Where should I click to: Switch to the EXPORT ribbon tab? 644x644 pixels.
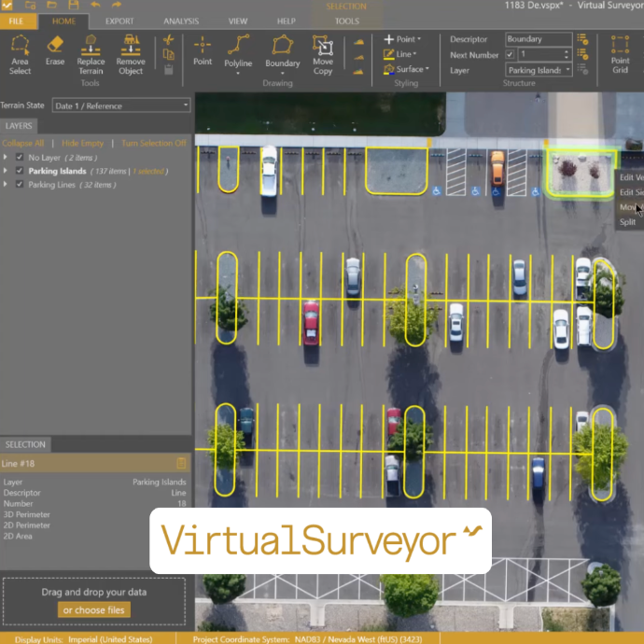(x=119, y=21)
